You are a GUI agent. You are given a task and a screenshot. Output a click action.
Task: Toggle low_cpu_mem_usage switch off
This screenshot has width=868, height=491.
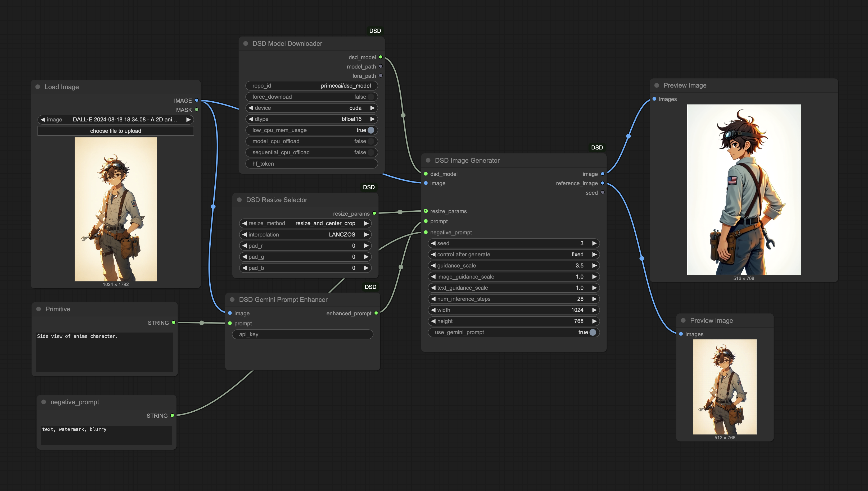coord(371,130)
